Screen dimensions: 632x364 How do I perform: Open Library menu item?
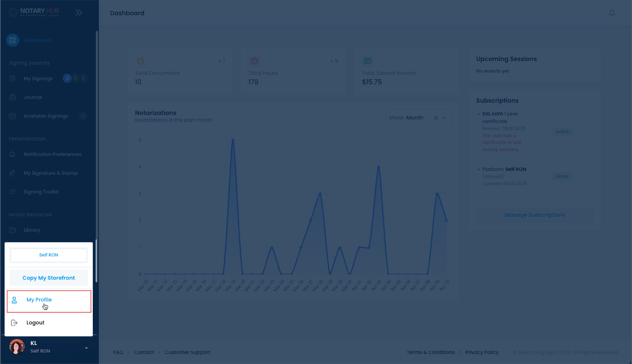32,230
